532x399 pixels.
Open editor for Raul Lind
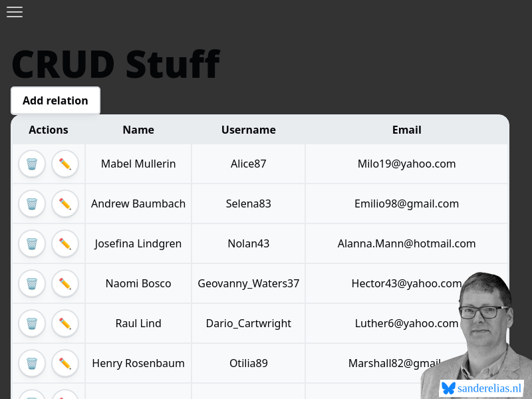pyautogui.click(x=65, y=324)
